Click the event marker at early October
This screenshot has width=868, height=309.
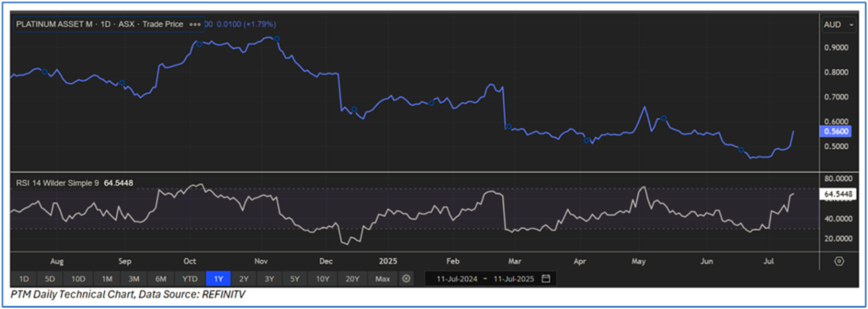(x=199, y=44)
